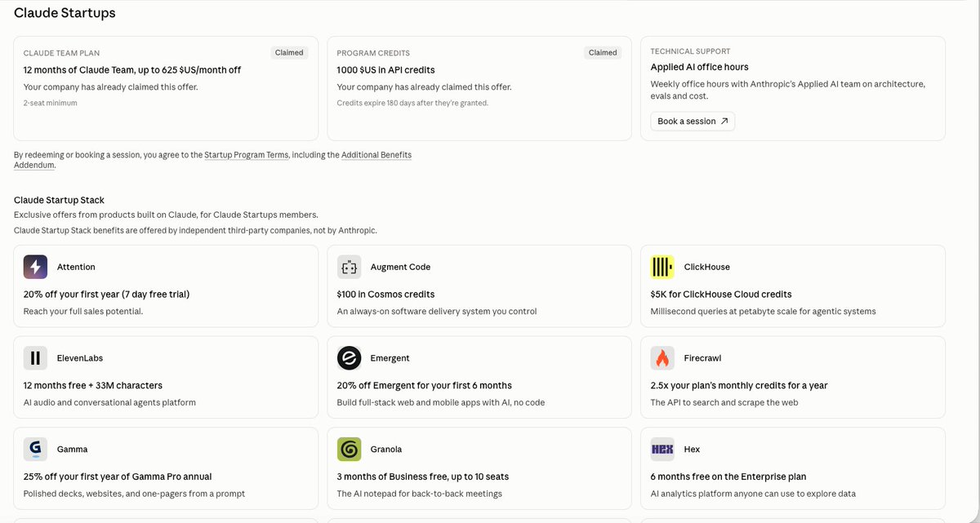Click '12 months of Claude Team' offer title

coord(132,70)
